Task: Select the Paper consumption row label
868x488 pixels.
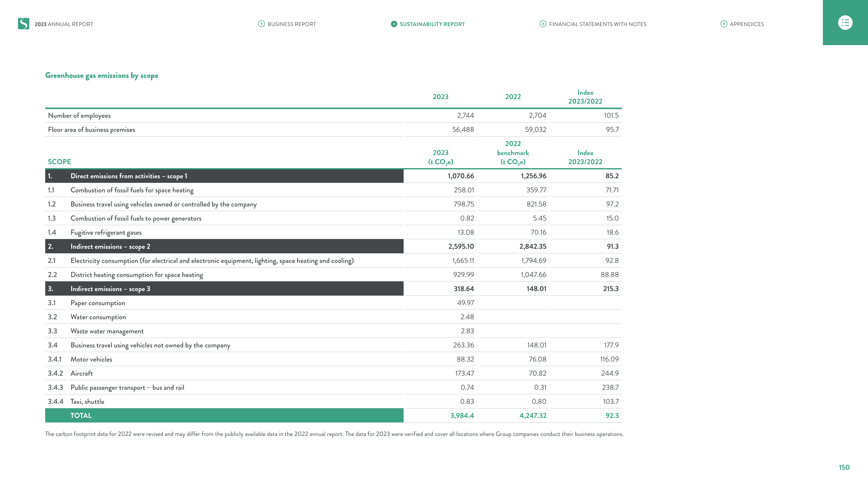Action: pos(98,303)
